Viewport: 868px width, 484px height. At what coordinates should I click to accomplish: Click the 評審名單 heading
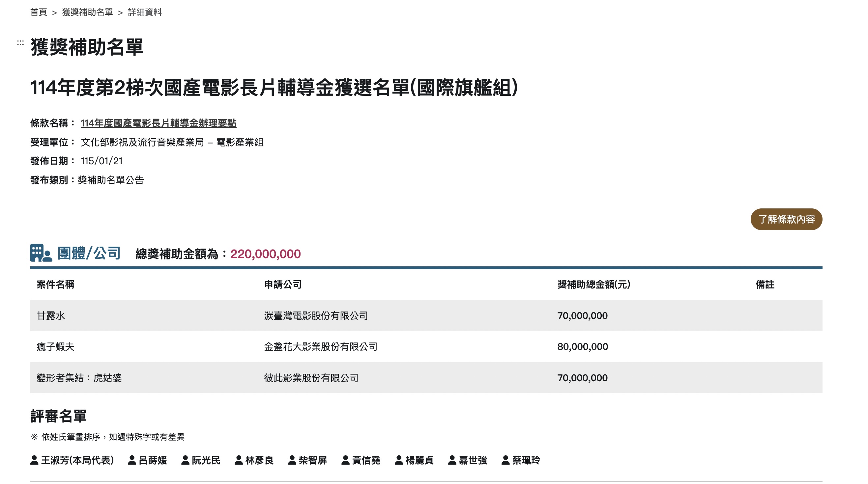point(59,416)
